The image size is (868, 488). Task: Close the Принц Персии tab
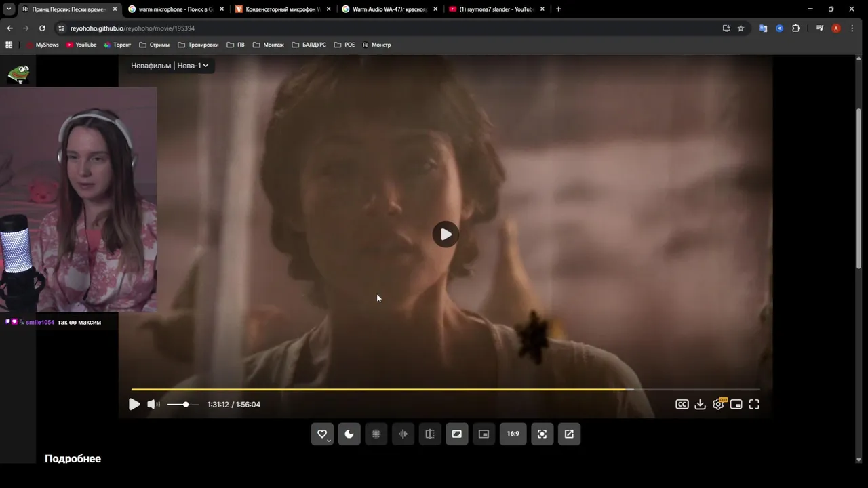pos(115,9)
